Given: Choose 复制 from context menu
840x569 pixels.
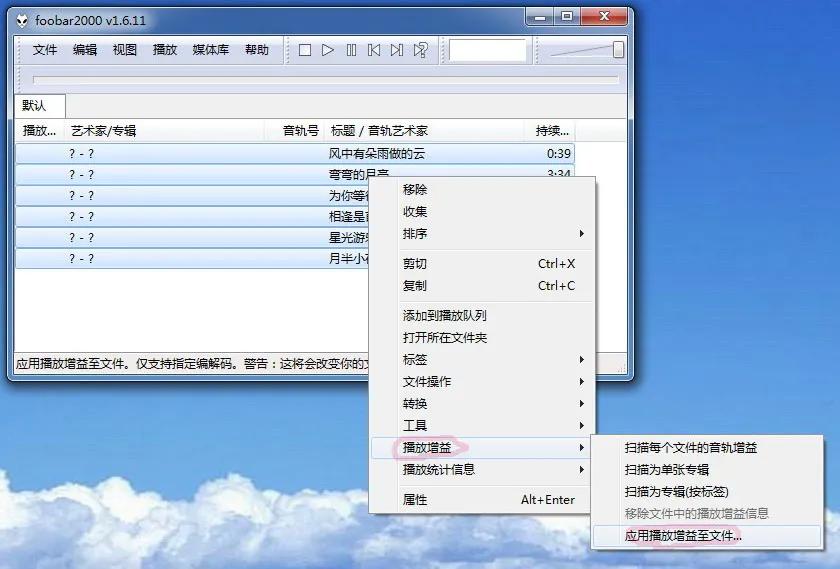Looking at the screenshot, I should pyautogui.click(x=482, y=286).
